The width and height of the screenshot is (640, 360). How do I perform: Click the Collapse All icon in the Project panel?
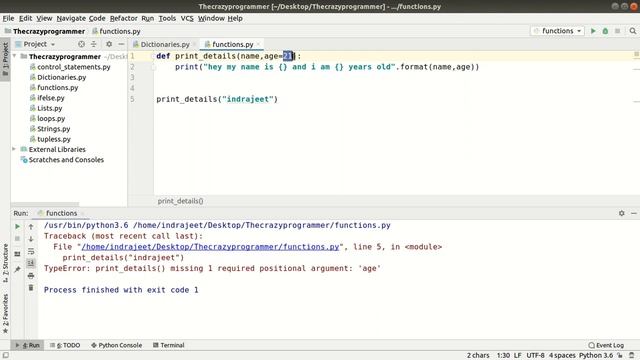(x=93, y=44)
